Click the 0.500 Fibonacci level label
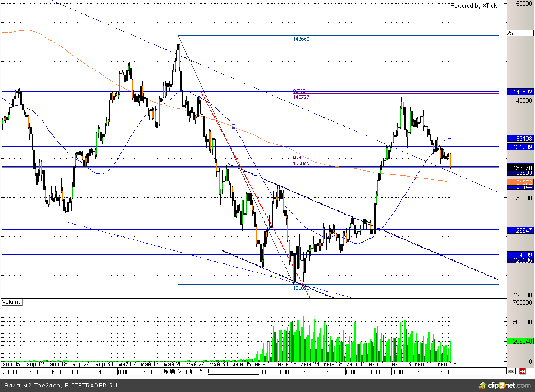The height and width of the screenshot is (392, 535). (x=299, y=158)
